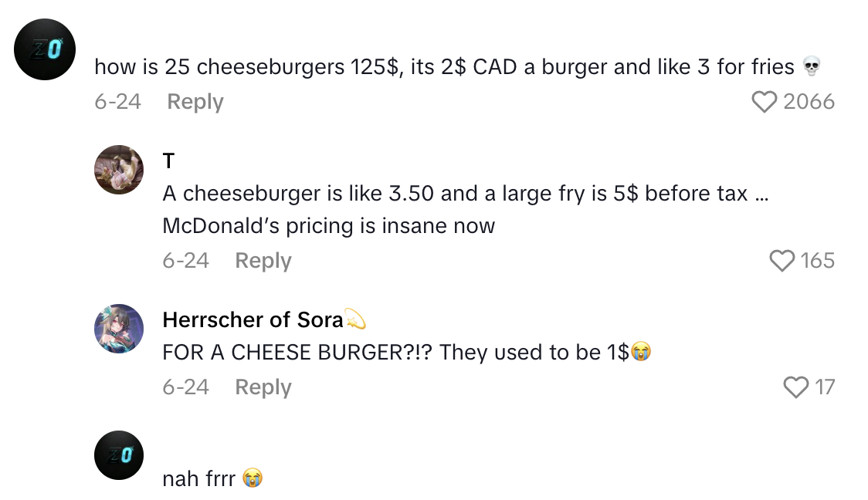Click the heart on Herrscher of Sora's comment
Image resolution: width=868 pixels, height=500 pixels.
pos(795,387)
